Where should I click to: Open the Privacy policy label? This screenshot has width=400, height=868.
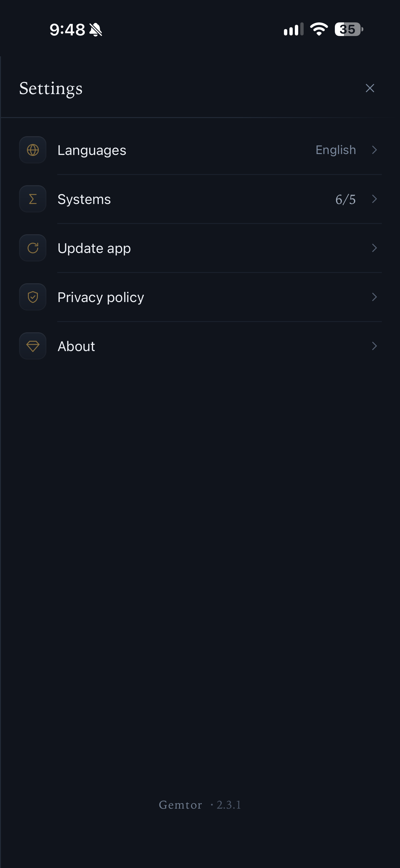[x=101, y=298]
